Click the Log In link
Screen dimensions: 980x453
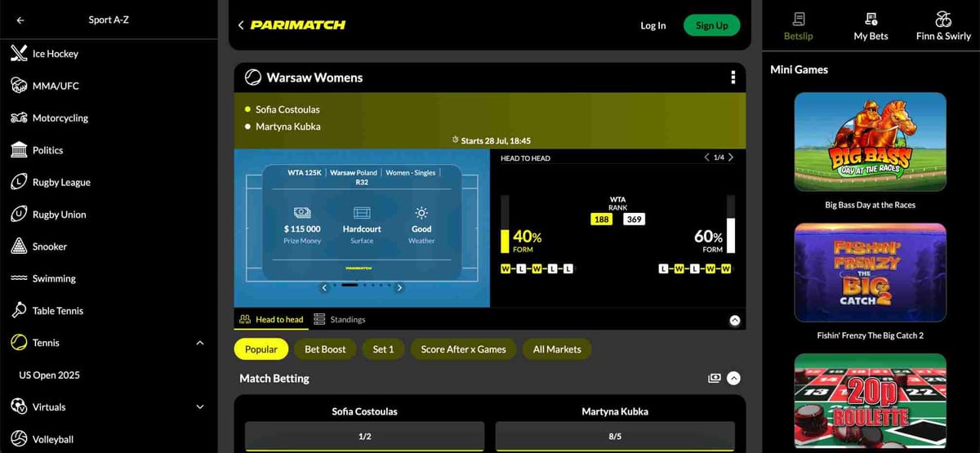[x=653, y=25]
